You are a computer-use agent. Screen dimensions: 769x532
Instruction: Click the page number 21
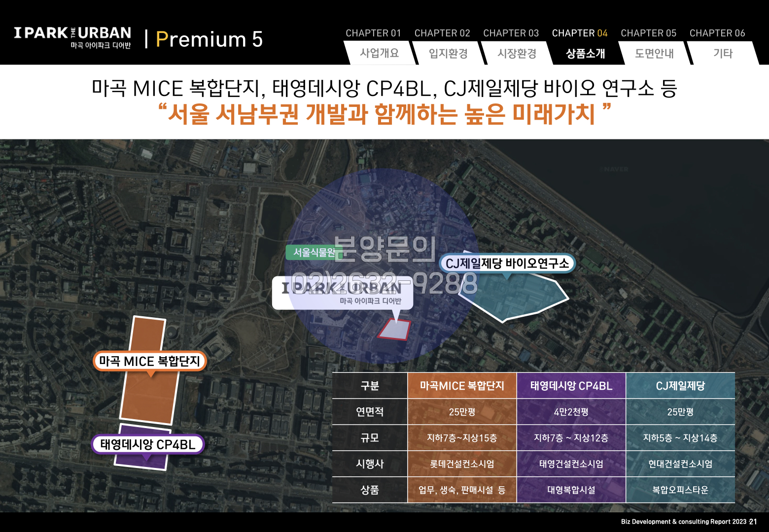click(753, 522)
